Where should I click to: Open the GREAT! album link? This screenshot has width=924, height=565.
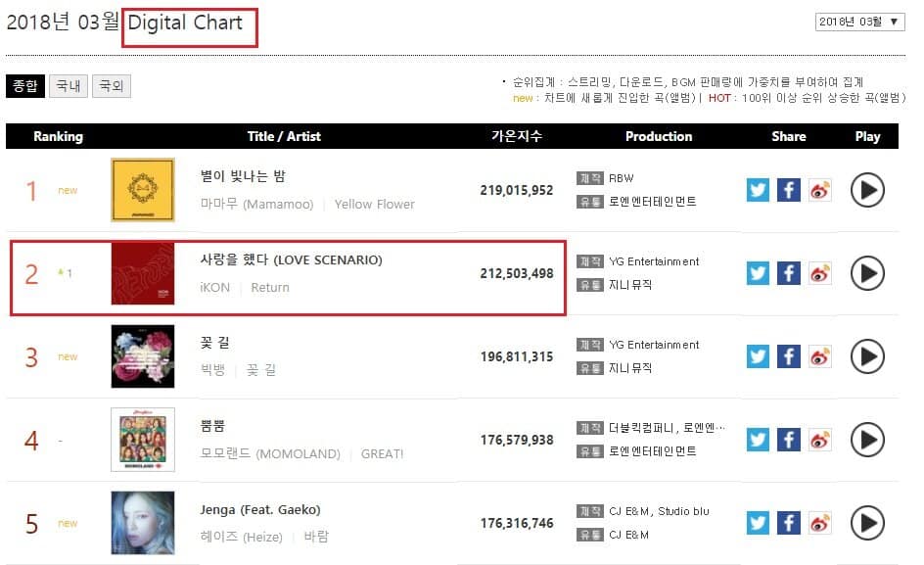coord(382,454)
